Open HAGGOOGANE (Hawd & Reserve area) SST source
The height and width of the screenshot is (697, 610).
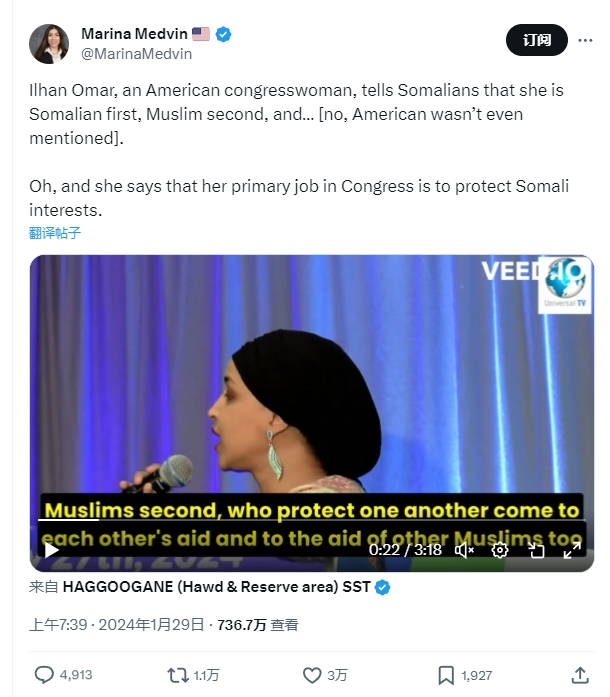[217, 587]
